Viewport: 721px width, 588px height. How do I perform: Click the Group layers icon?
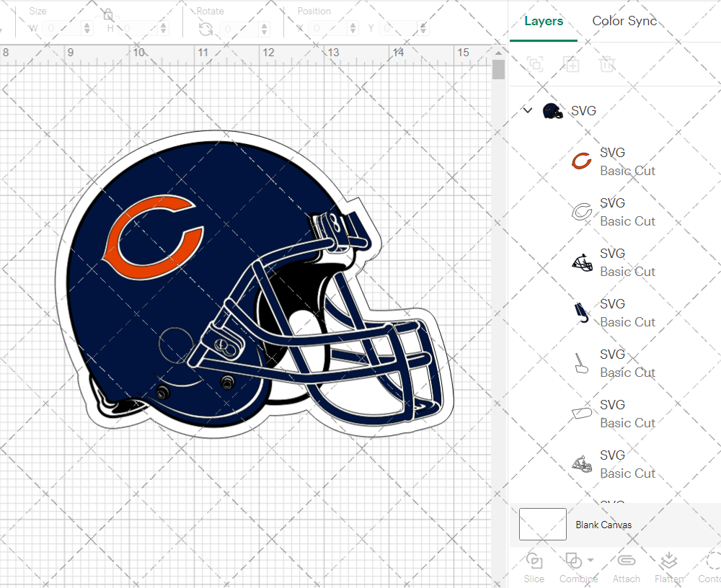click(535, 65)
